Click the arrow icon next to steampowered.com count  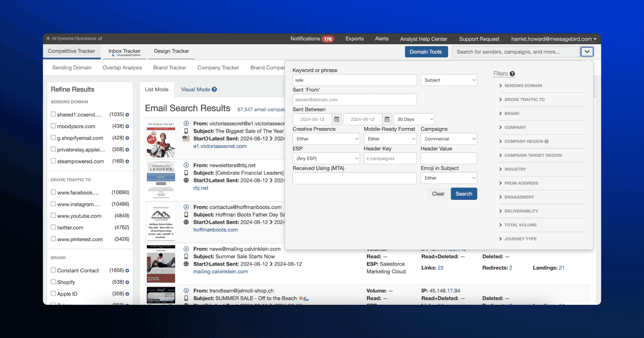click(x=127, y=161)
